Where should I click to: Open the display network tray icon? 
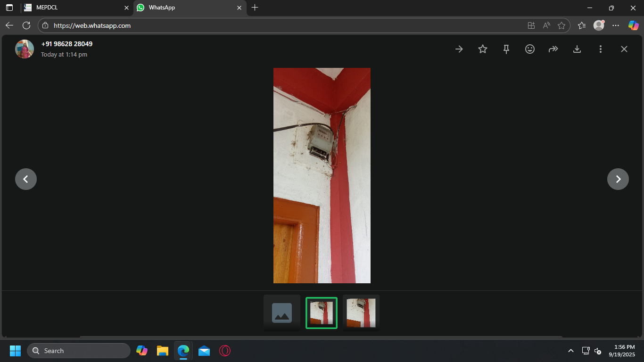click(x=586, y=351)
